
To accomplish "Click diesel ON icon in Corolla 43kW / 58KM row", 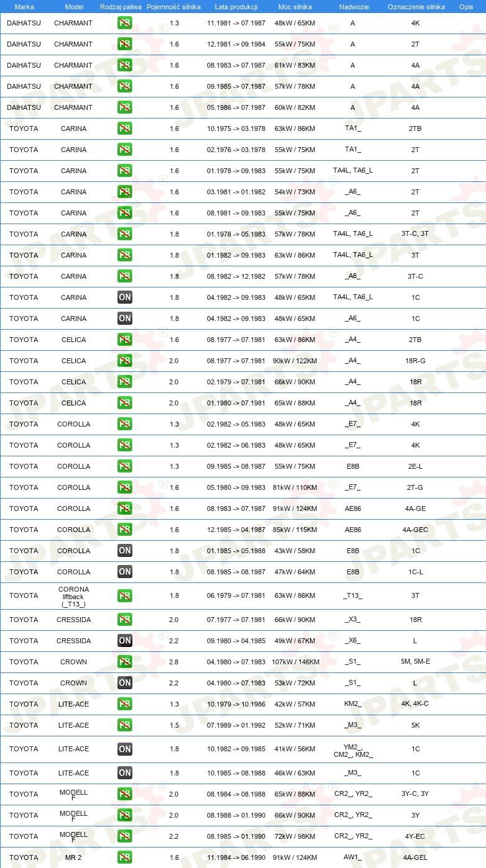I will [x=125, y=551].
